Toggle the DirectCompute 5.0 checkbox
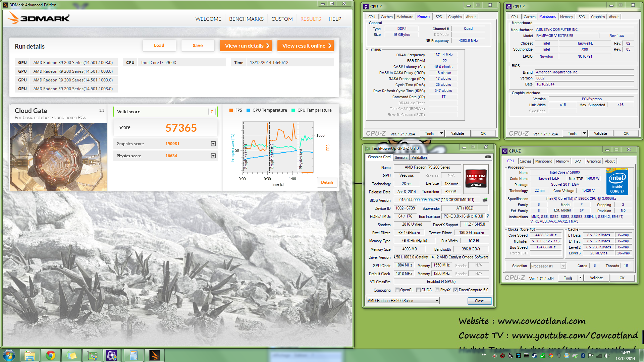The width and height of the screenshot is (644, 362). [x=455, y=290]
